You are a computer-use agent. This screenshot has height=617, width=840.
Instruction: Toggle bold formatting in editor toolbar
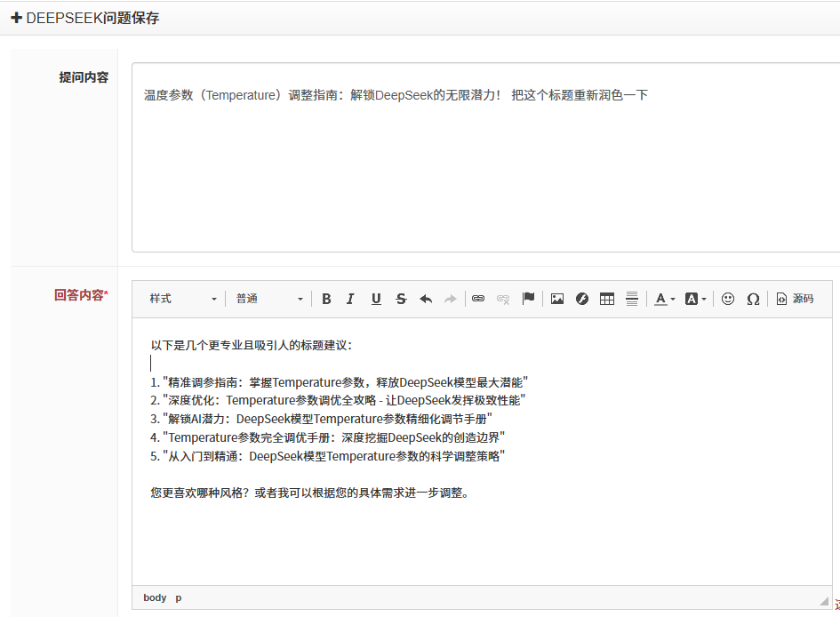[x=326, y=299]
